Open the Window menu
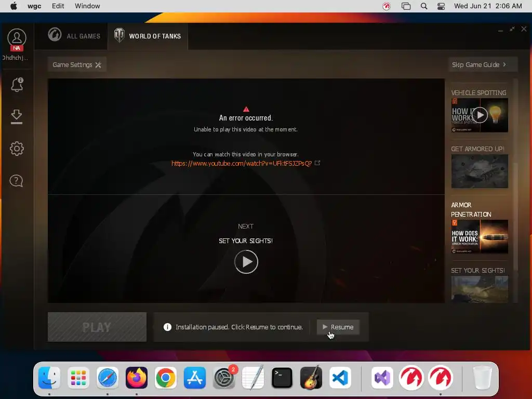This screenshot has height=399, width=532. [87, 6]
